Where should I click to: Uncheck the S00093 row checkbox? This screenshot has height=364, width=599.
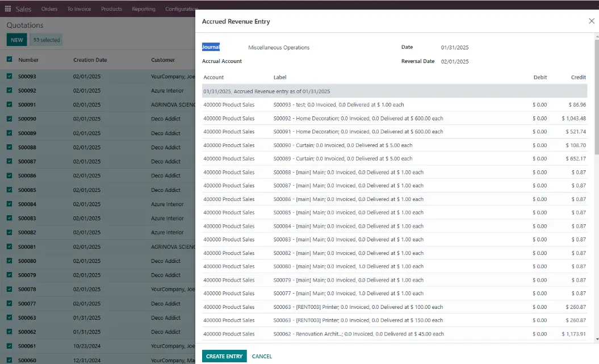10,76
